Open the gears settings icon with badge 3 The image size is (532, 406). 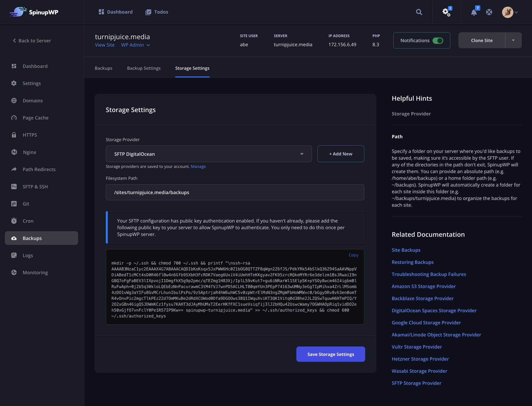[x=446, y=12]
